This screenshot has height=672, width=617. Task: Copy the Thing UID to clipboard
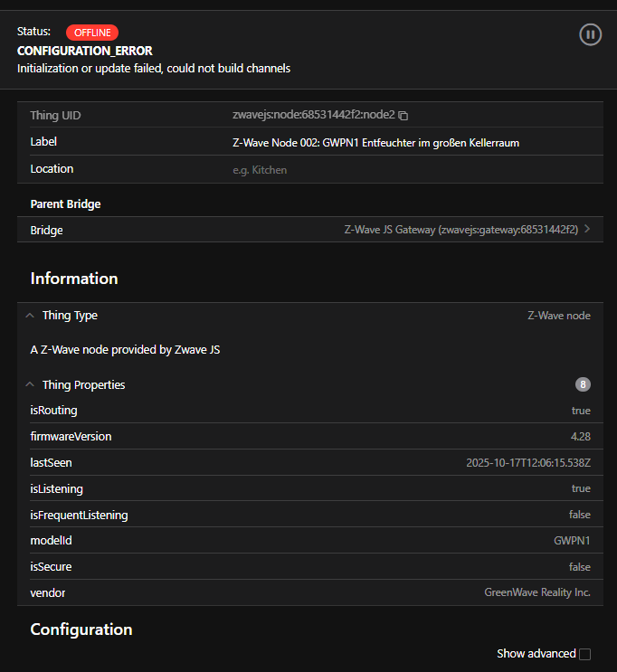pos(403,116)
